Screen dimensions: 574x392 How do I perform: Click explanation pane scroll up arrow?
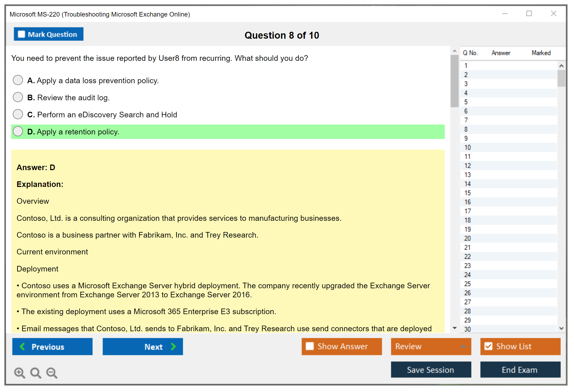click(x=454, y=51)
